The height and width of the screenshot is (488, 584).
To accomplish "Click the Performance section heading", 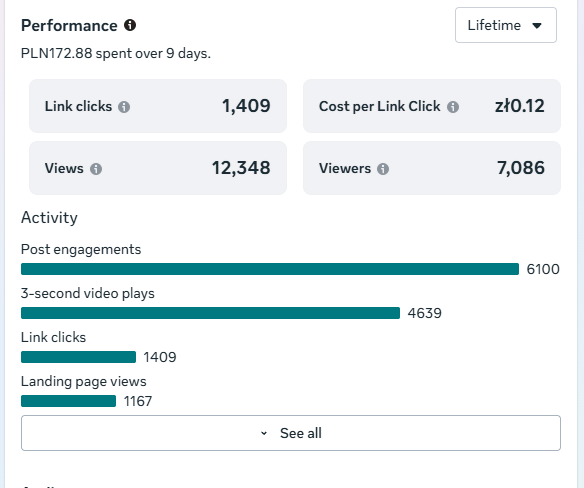I will click(69, 26).
